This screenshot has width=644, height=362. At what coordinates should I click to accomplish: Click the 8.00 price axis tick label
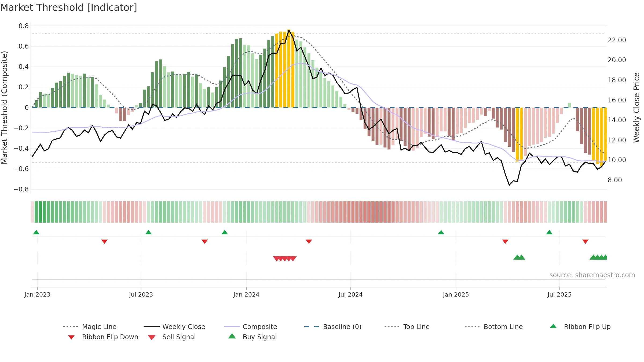click(x=615, y=180)
